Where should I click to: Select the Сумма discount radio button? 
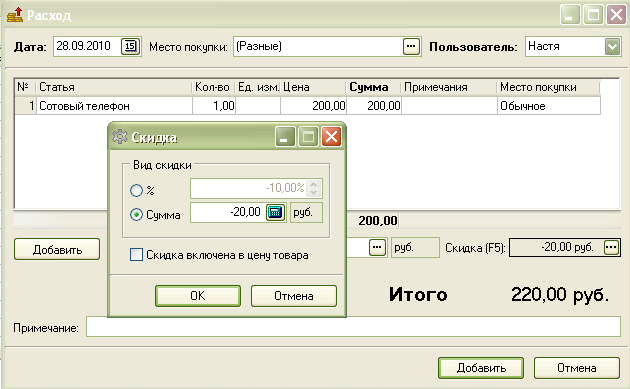coord(137,215)
